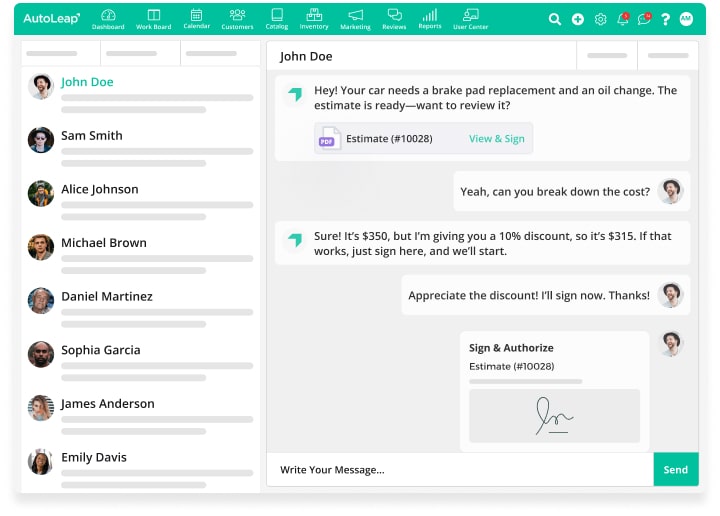Open the notifications bell icon

click(x=622, y=19)
